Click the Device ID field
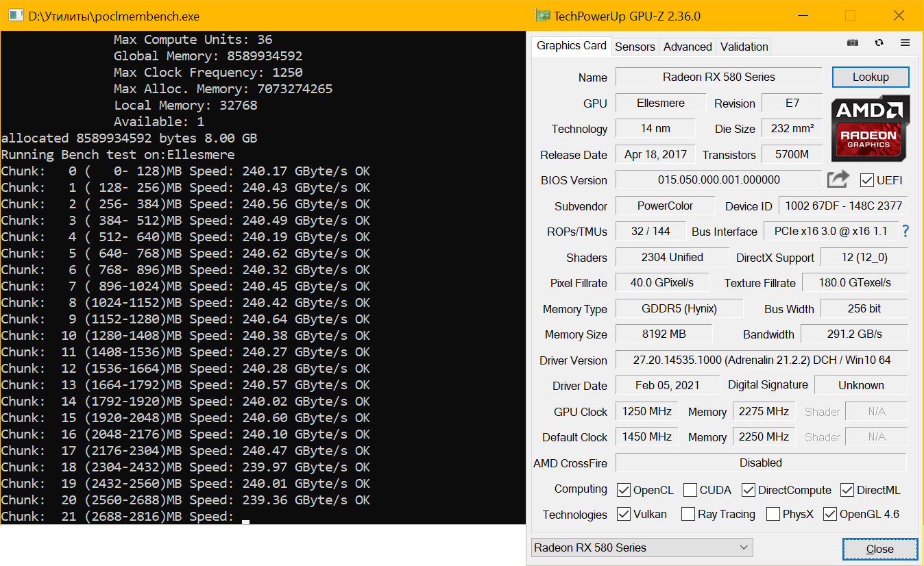 pyautogui.click(x=843, y=206)
